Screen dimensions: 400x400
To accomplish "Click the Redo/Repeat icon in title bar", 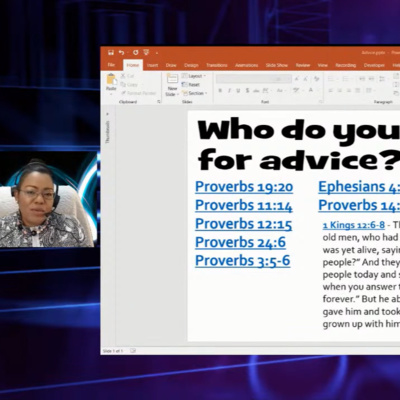I will pos(135,52).
